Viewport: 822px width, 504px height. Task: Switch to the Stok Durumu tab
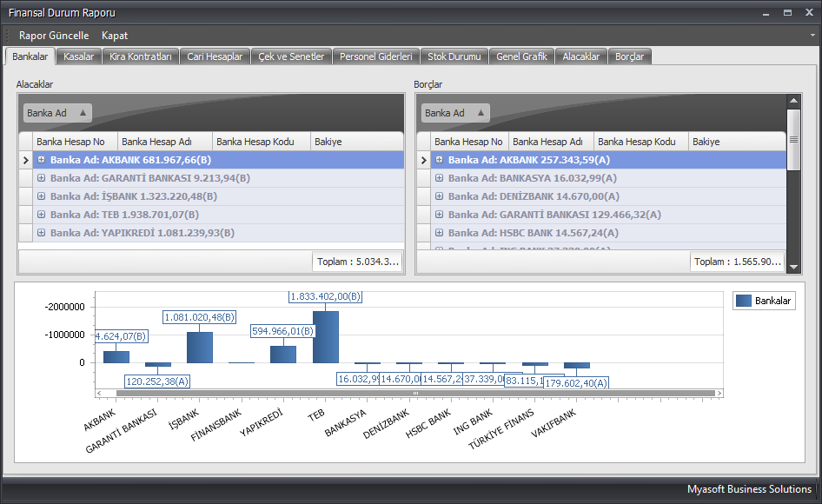click(454, 56)
